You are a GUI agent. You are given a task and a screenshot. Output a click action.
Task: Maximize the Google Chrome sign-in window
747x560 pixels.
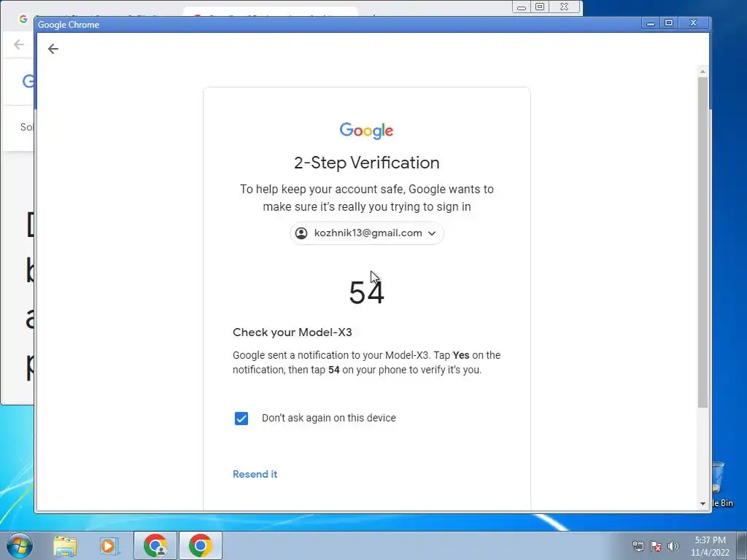pyautogui.click(x=669, y=23)
